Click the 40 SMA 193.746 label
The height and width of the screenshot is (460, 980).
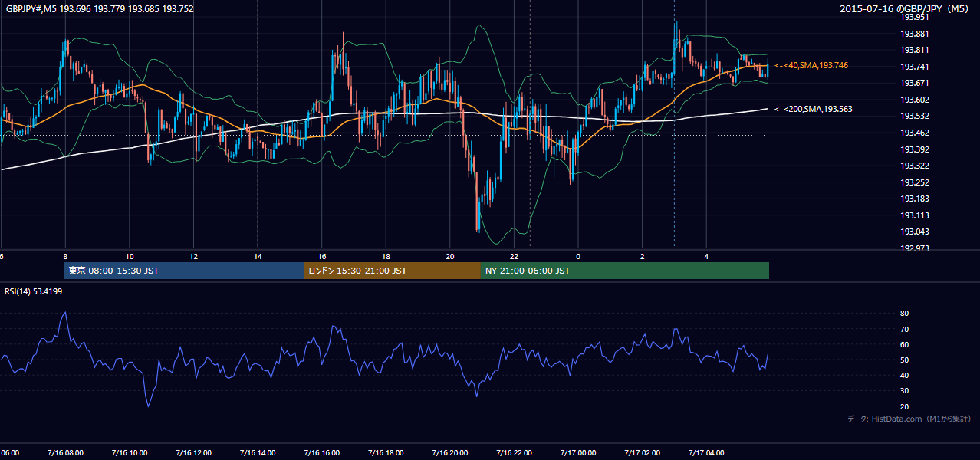tap(811, 66)
